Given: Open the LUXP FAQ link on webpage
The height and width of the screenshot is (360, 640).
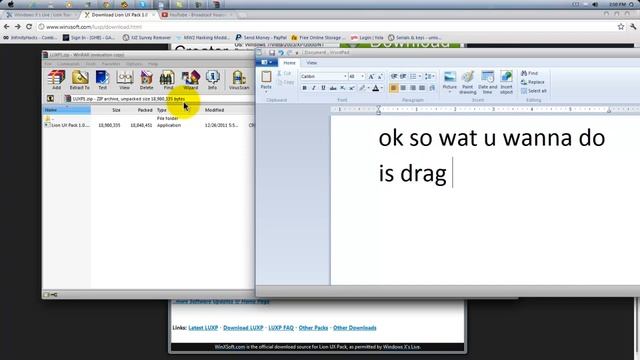Looking at the screenshot, I should point(281,328).
